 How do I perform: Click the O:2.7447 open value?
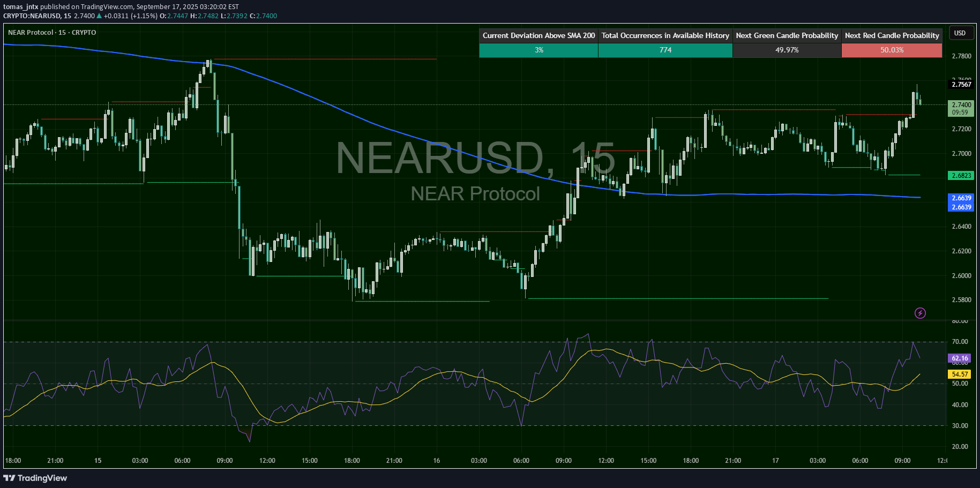pos(174,16)
